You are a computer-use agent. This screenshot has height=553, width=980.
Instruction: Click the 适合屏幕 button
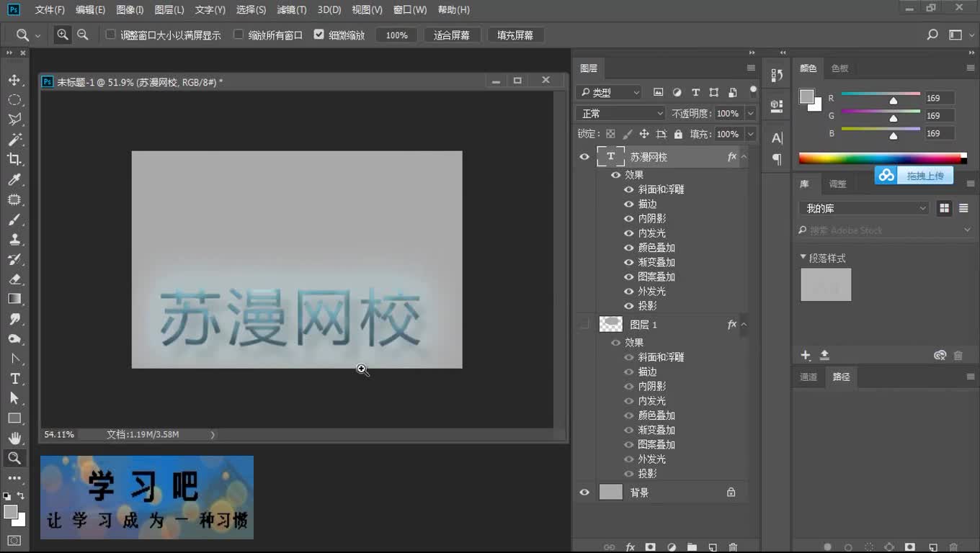pyautogui.click(x=452, y=34)
